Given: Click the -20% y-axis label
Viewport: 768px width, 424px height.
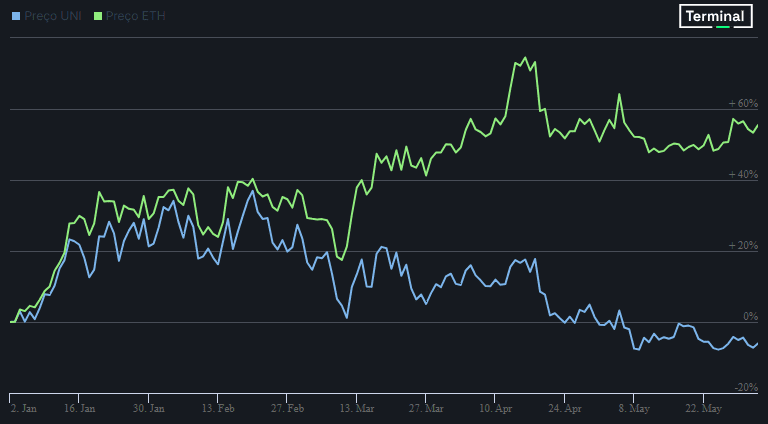Looking at the screenshot, I should tap(746, 387).
